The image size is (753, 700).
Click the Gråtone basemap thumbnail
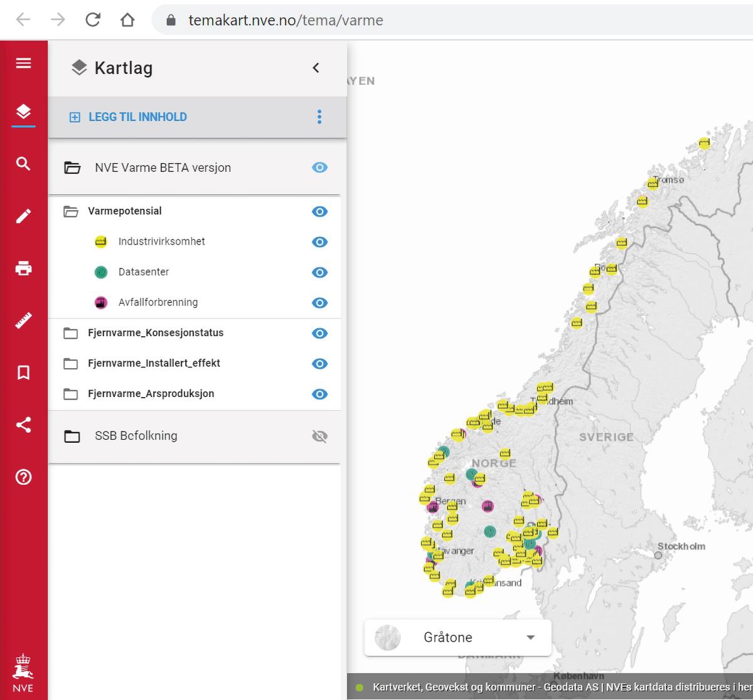(388, 637)
